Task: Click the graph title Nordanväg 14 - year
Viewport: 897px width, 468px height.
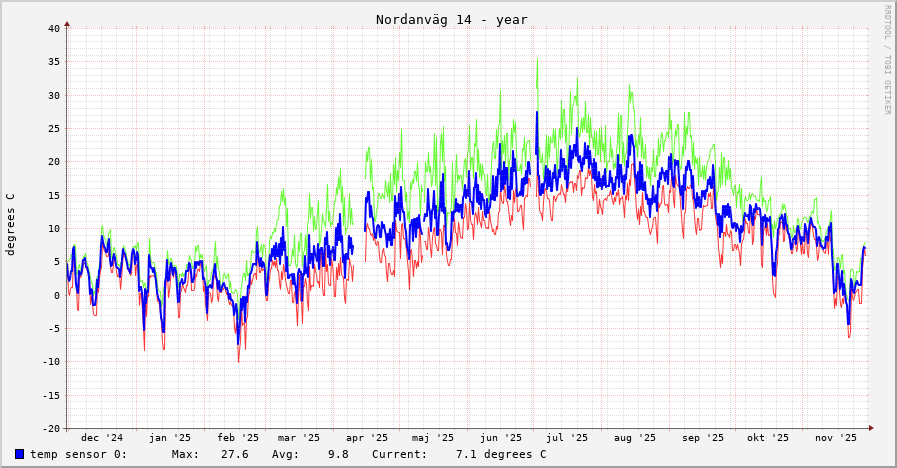Action: pos(451,20)
